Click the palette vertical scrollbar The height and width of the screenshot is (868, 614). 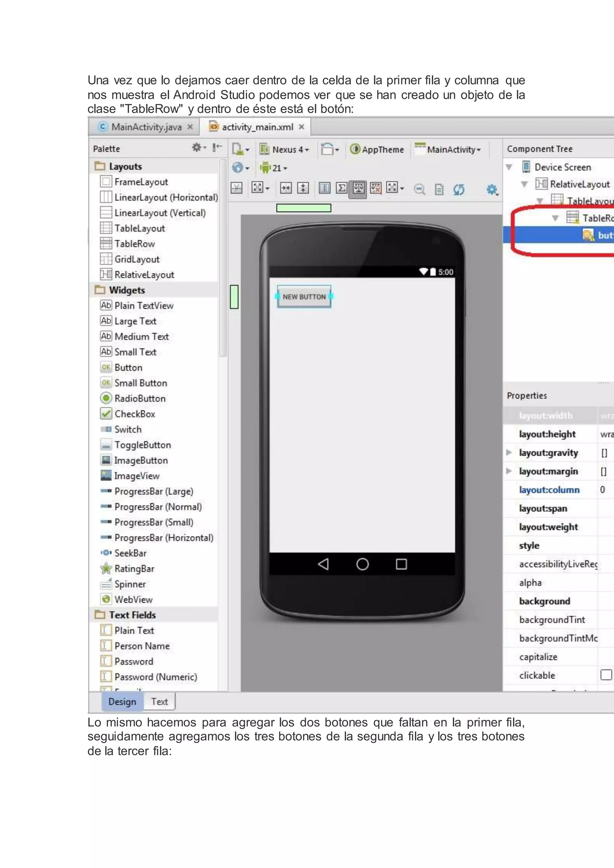click(223, 257)
